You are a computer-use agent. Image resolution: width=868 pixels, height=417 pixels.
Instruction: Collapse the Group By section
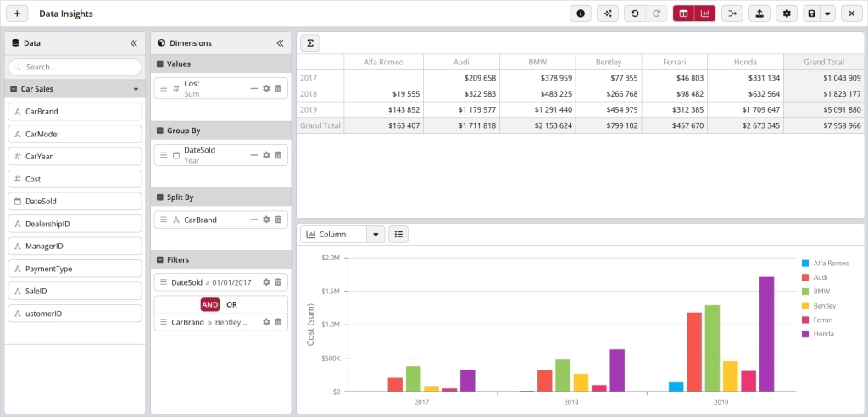coord(160,131)
